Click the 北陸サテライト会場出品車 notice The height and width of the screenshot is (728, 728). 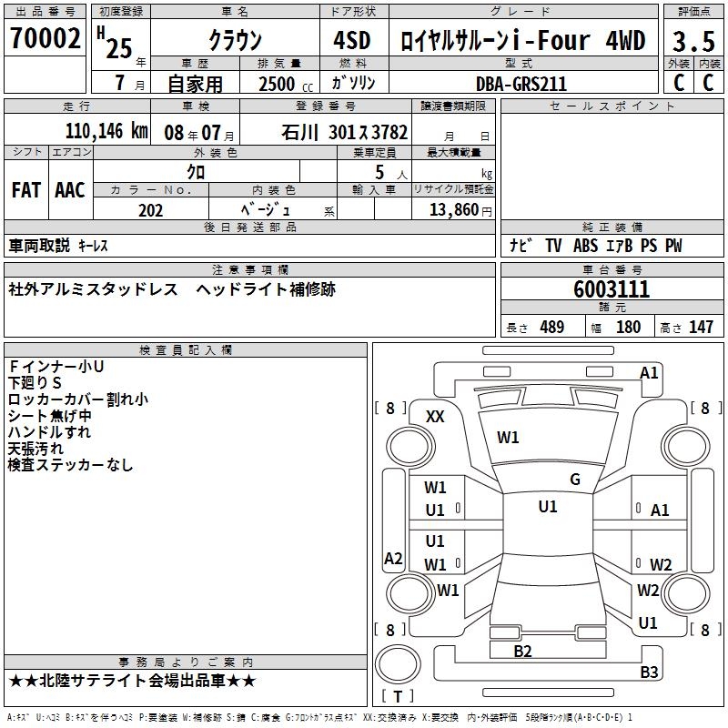coord(132,682)
